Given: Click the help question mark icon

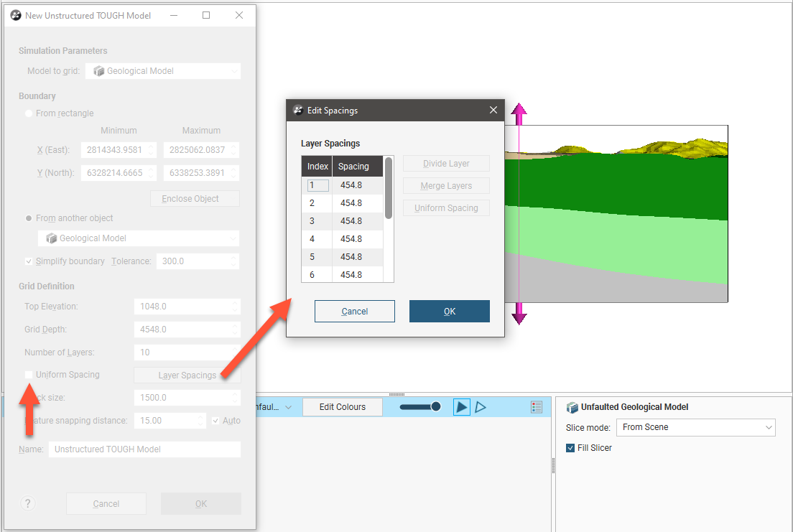Looking at the screenshot, I should 29,503.
